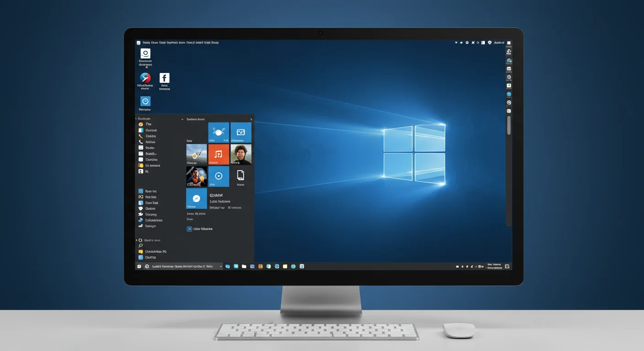Click the taskbar search box
The image size is (644, 351).
click(183, 266)
